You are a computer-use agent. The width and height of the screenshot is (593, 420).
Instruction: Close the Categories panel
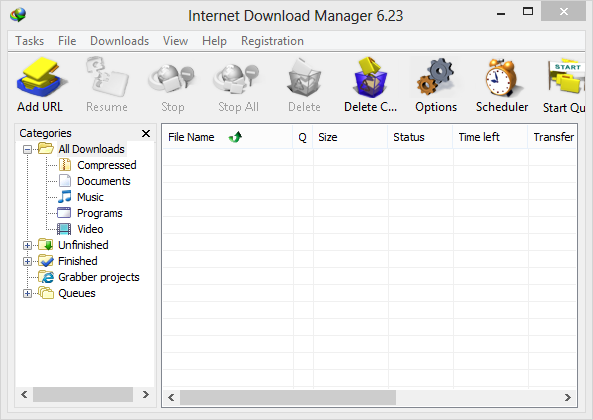point(146,133)
